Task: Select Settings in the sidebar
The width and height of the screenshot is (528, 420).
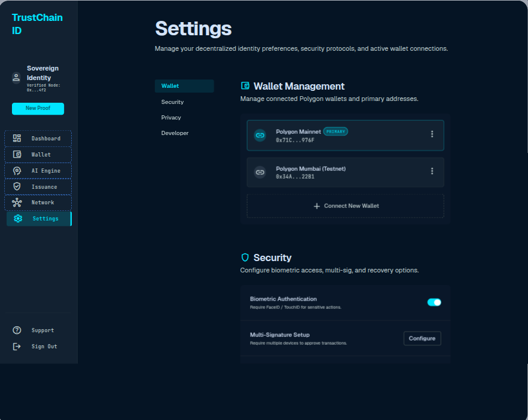Action: [x=39, y=219]
